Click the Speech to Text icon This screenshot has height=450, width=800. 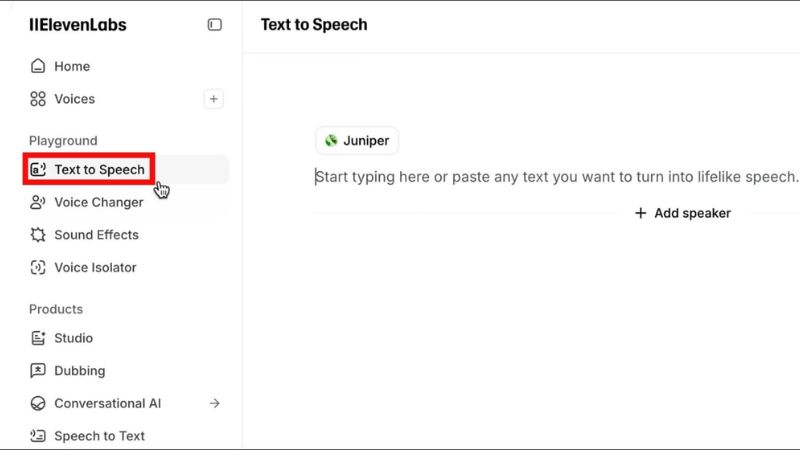[x=38, y=436]
